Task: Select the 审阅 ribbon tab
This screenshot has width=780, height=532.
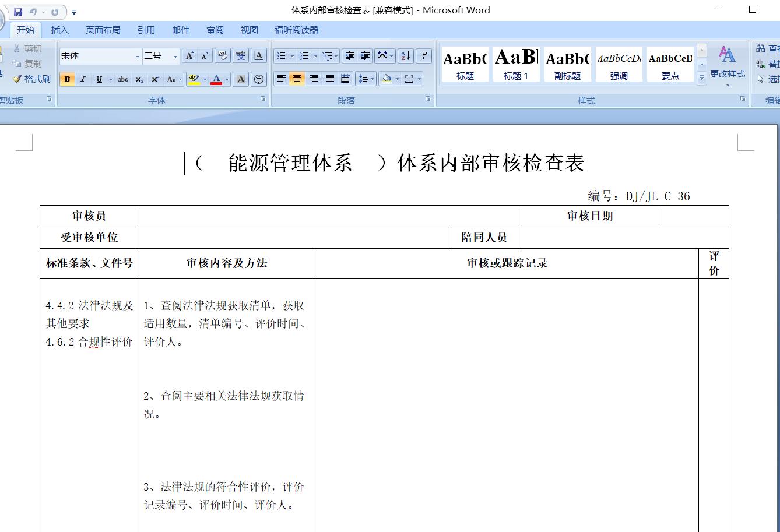Action: (x=215, y=30)
